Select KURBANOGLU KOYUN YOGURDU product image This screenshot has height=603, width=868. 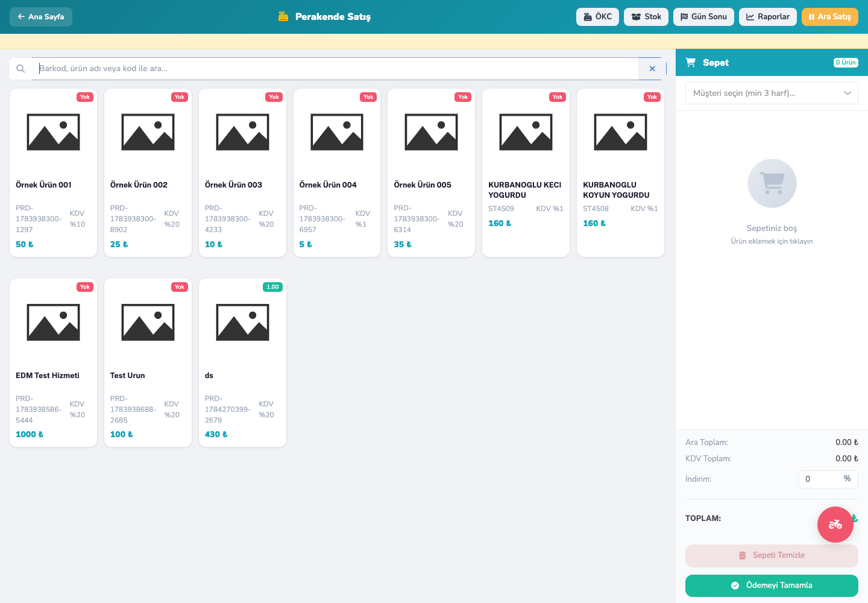click(621, 132)
